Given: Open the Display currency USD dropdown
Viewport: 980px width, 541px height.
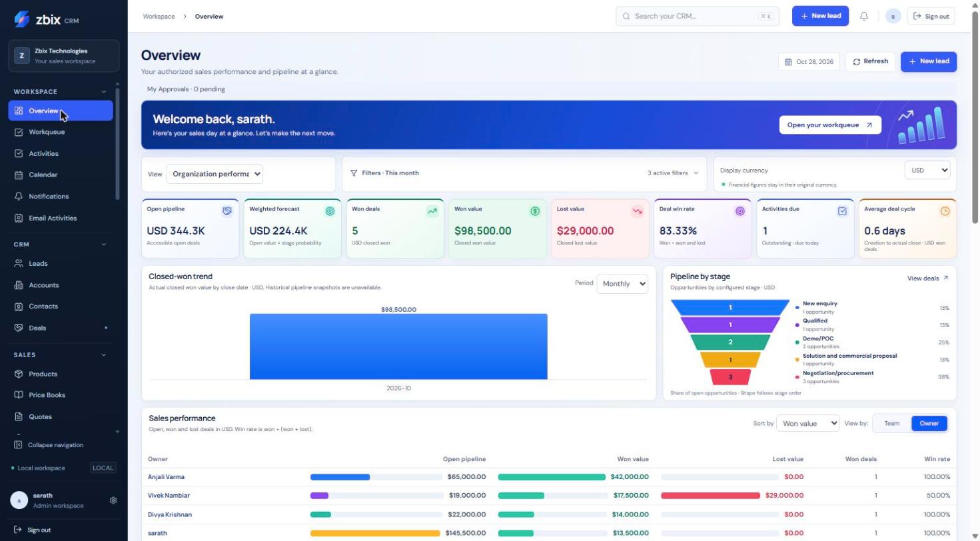Looking at the screenshot, I should [x=927, y=171].
